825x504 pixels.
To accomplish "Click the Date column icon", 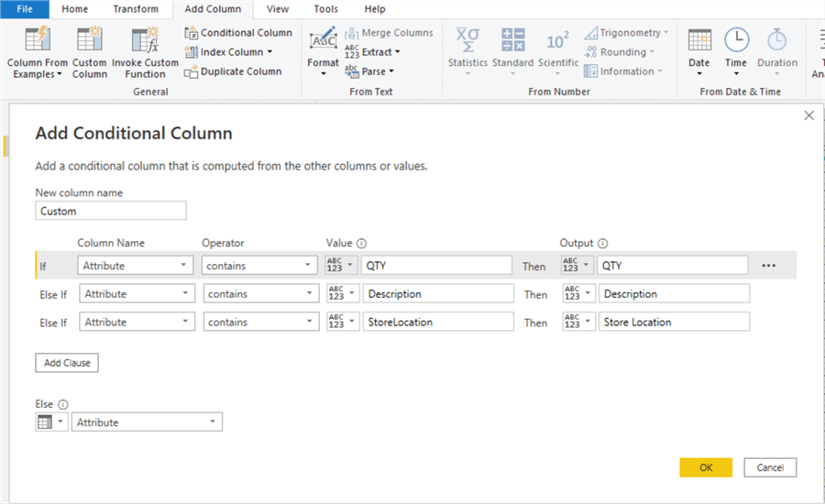I will coord(699,41).
